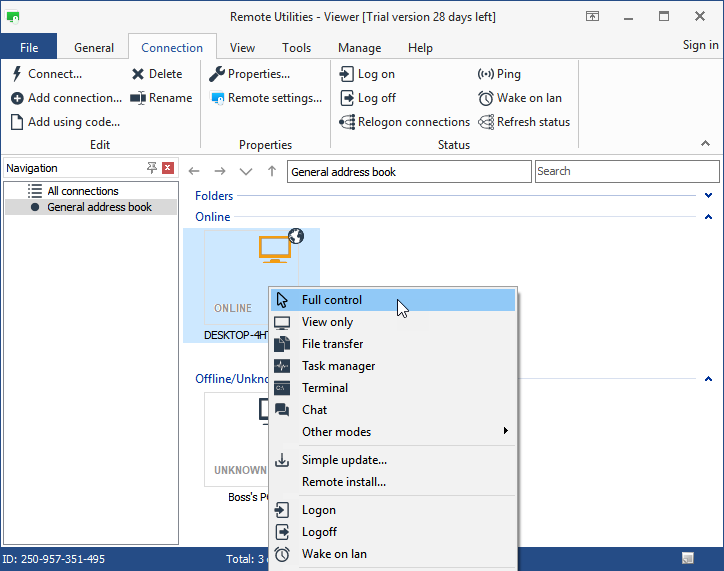
Task: Click the Rename icon in ribbon
Action: coord(138,98)
